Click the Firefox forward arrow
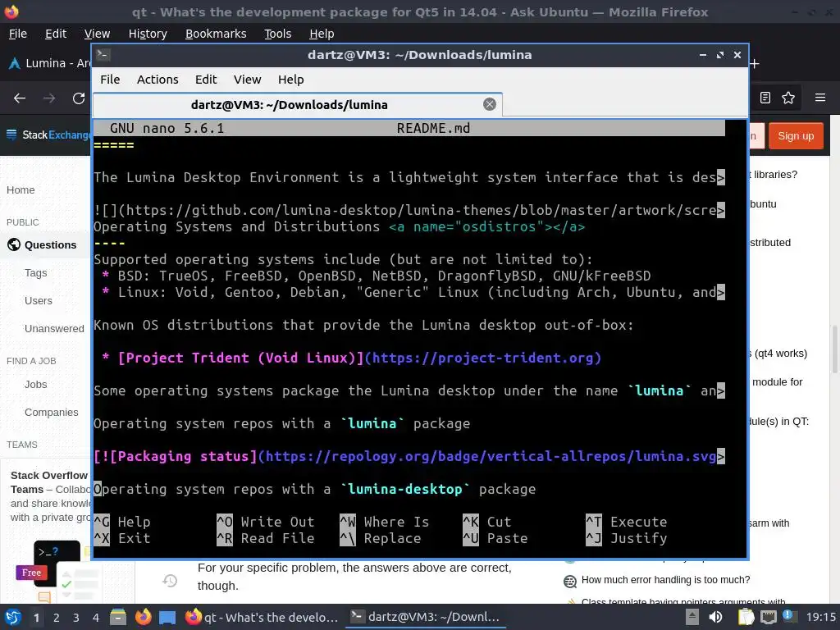Image resolution: width=840 pixels, height=630 pixels. click(x=49, y=98)
